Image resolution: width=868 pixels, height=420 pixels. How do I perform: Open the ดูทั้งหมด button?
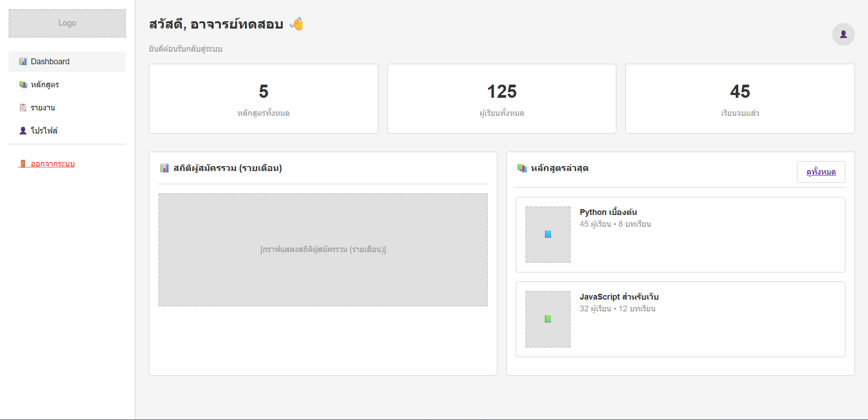click(x=821, y=172)
